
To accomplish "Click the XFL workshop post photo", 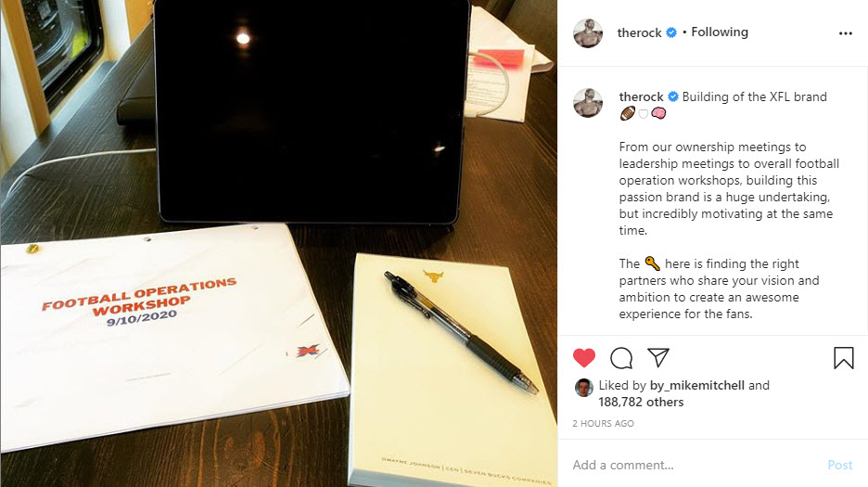I will 279,244.
